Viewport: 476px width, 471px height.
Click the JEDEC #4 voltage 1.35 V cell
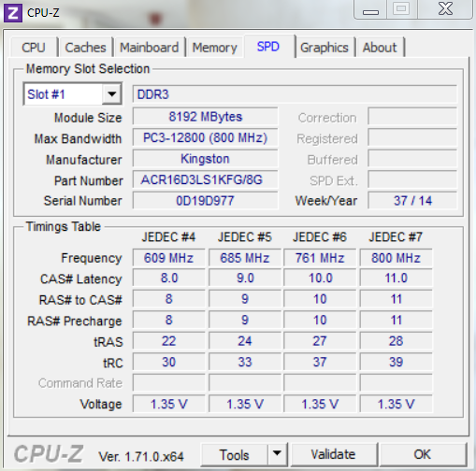(x=168, y=404)
